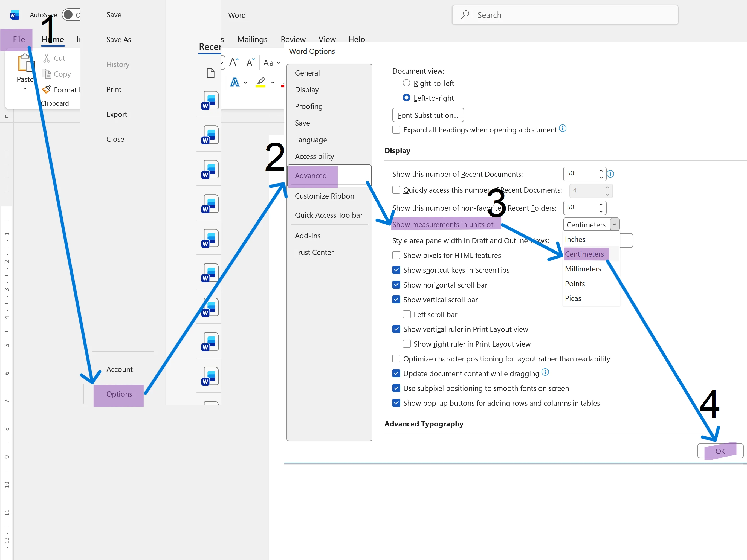747x560 pixels.
Task: Enable Quickly access this number of Recent Documents
Action: (x=396, y=190)
